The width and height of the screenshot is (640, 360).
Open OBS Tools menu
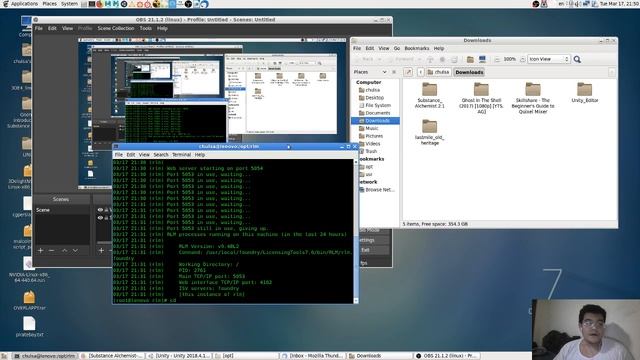click(x=146, y=28)
